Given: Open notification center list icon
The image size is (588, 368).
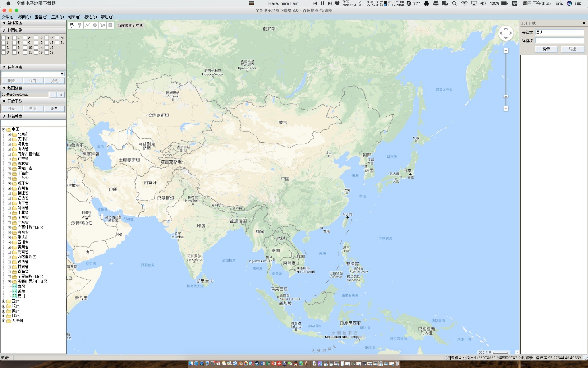Looking at the screenshot, I should pos(578,3).
